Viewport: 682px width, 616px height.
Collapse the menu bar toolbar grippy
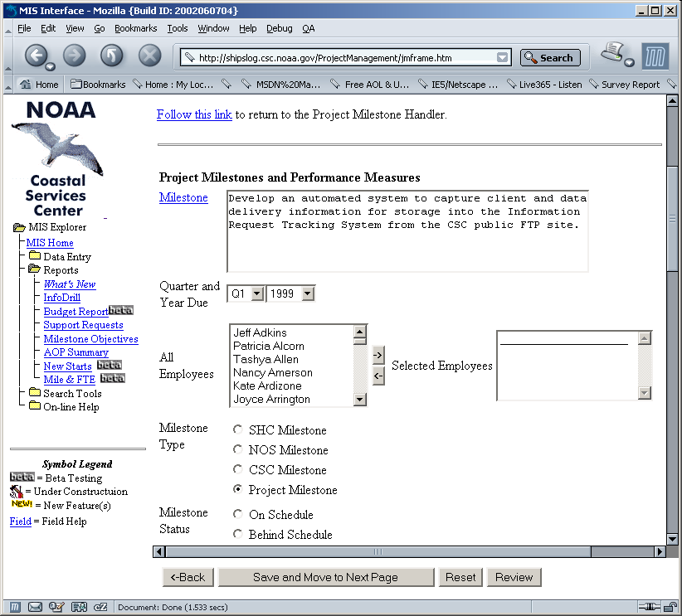tap(8, 29)
